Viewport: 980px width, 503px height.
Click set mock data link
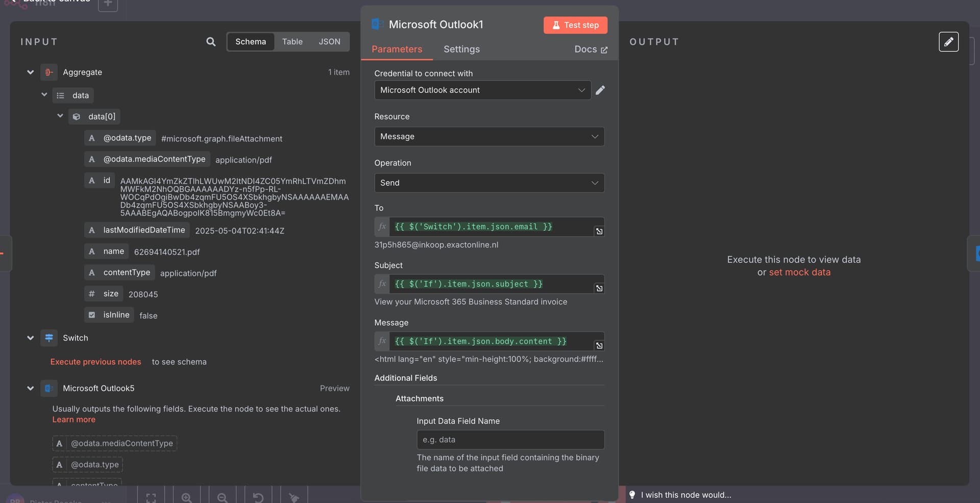[799, 273]
